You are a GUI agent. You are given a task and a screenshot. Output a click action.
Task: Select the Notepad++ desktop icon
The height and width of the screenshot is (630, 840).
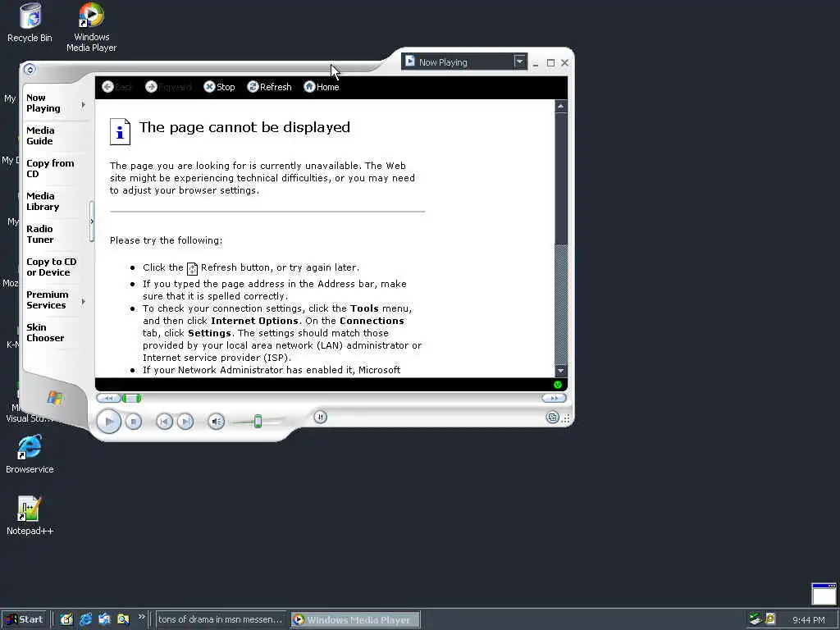click(30, 515)
